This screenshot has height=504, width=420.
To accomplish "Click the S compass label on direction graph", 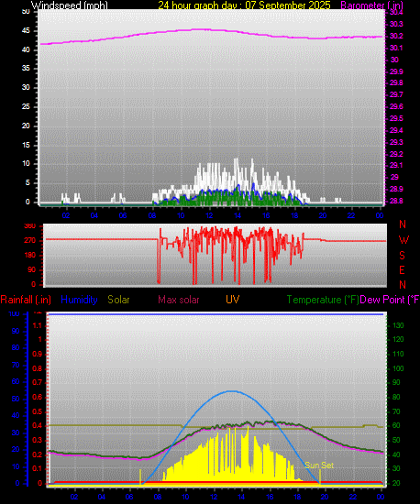I will (x=402, y=256).
